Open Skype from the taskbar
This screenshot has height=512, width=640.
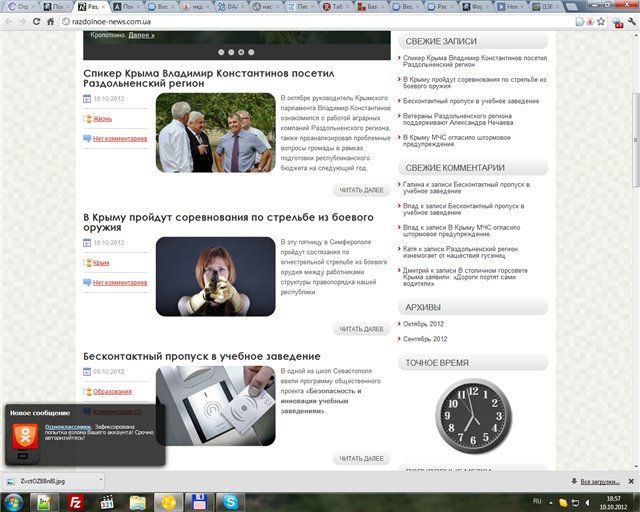[x=230, y=502]
